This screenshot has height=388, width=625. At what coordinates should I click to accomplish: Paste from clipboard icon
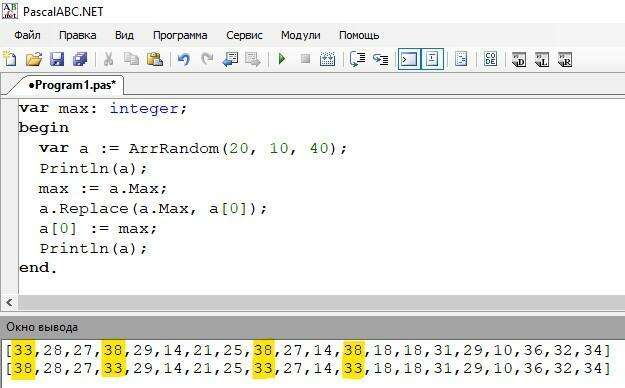[x=155, y=59]
